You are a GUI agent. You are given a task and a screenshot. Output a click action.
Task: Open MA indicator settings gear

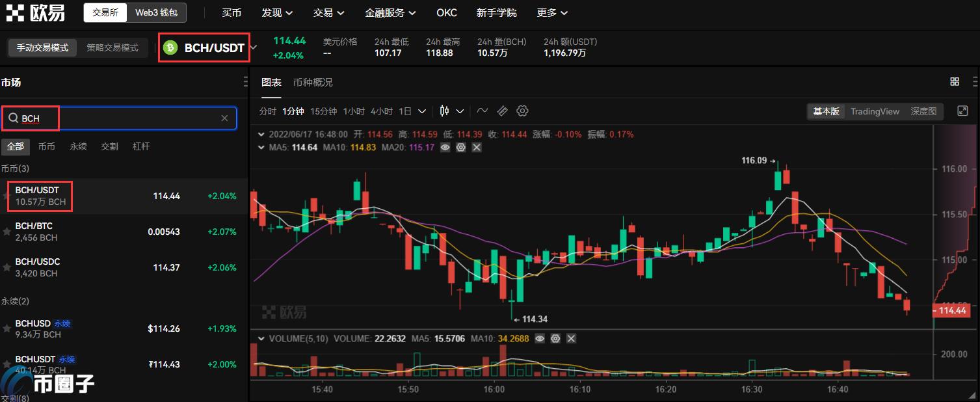click(461, 148)
